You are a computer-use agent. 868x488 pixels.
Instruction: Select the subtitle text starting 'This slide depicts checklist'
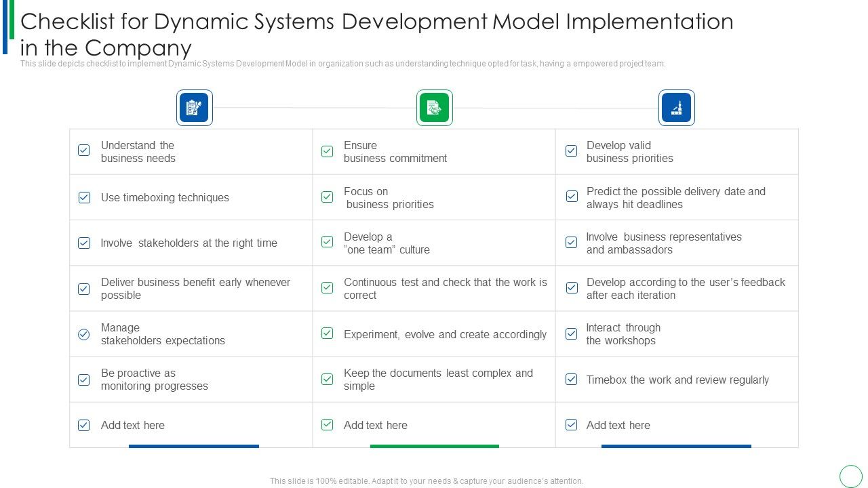(x=343, y=64)
